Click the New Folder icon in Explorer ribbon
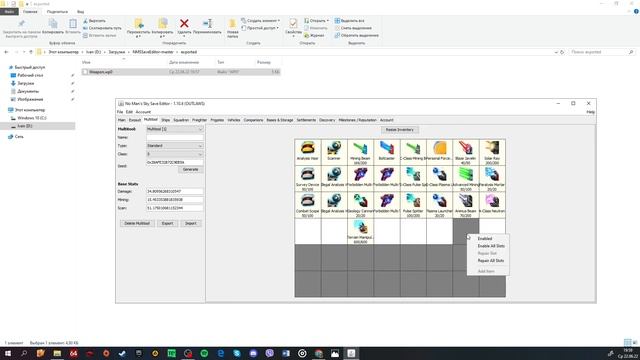 click(x=232, y=24)
